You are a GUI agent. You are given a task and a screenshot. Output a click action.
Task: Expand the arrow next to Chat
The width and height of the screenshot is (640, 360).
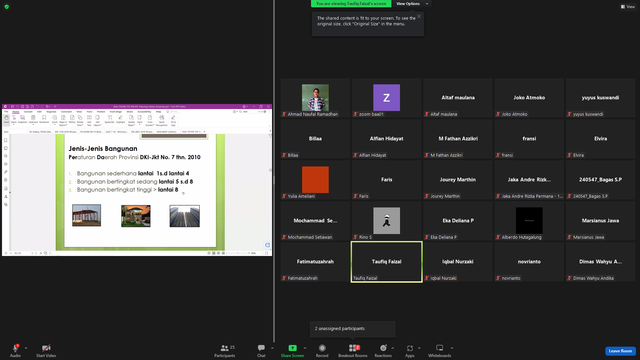click(x=272, y=348)
